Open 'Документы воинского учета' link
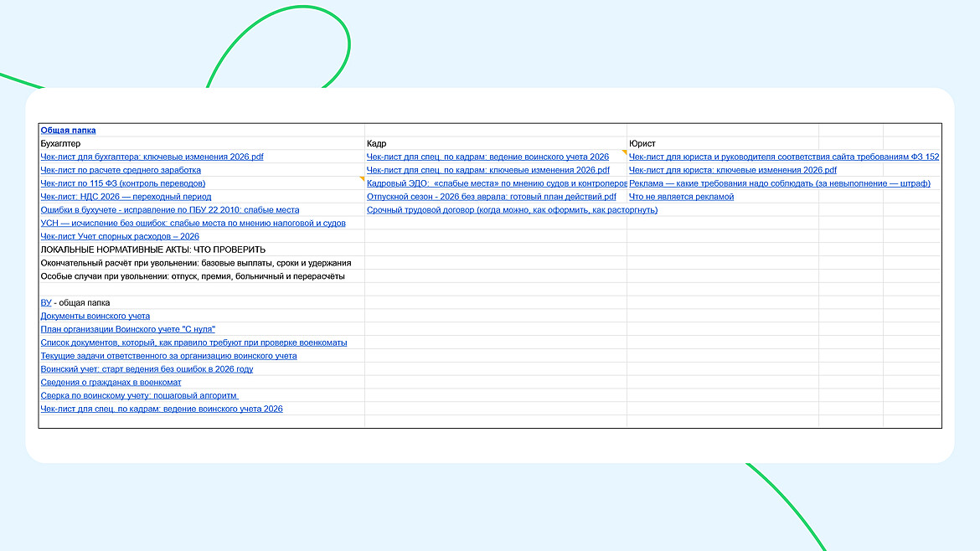The width and height of the screenshot is (980, 551). coord(95,316)
